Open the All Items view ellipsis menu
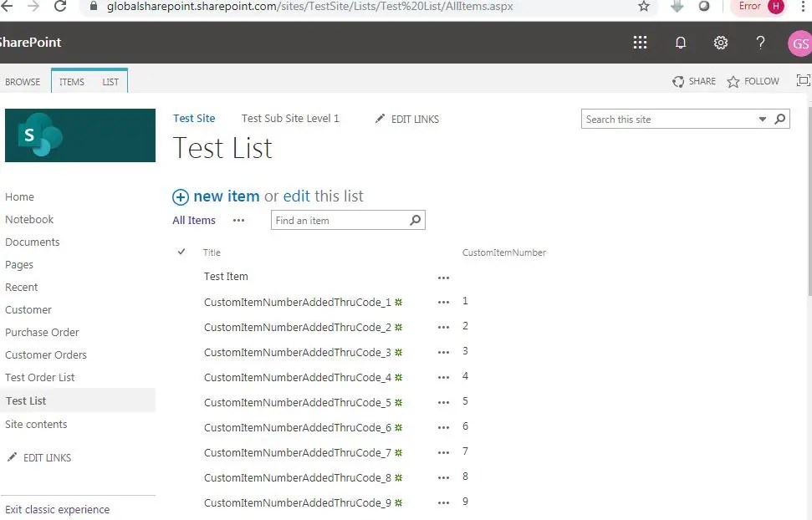Viewport: 812px width, 520px height. point(238,220)
